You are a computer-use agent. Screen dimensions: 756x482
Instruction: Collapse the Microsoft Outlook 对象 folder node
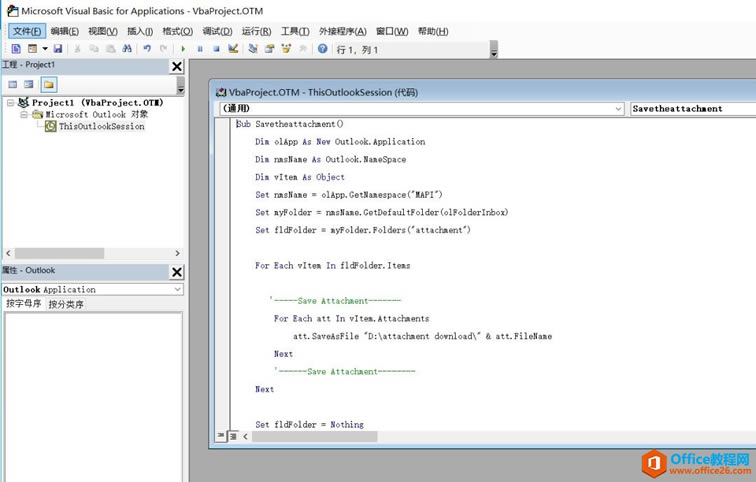(24, 114)
